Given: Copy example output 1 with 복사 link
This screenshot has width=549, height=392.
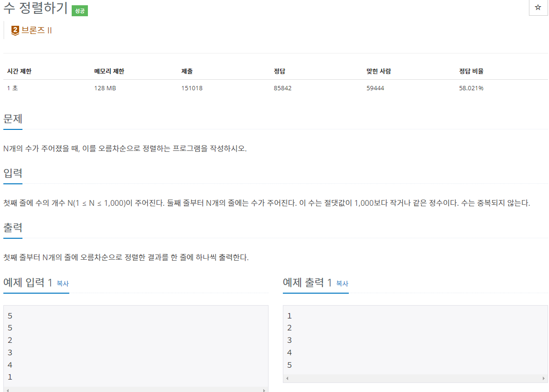Looking at the screenshot, I should [342, 284].
